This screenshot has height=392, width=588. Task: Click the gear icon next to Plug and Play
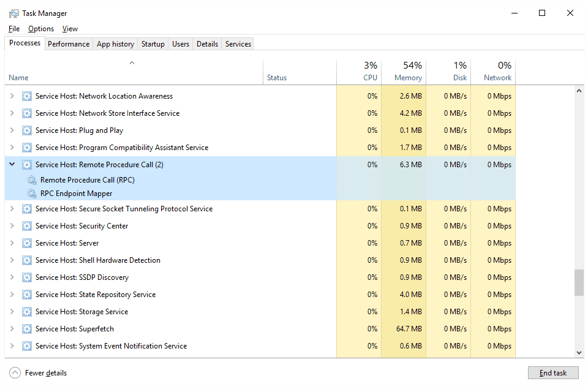click(x=27, y=130)
